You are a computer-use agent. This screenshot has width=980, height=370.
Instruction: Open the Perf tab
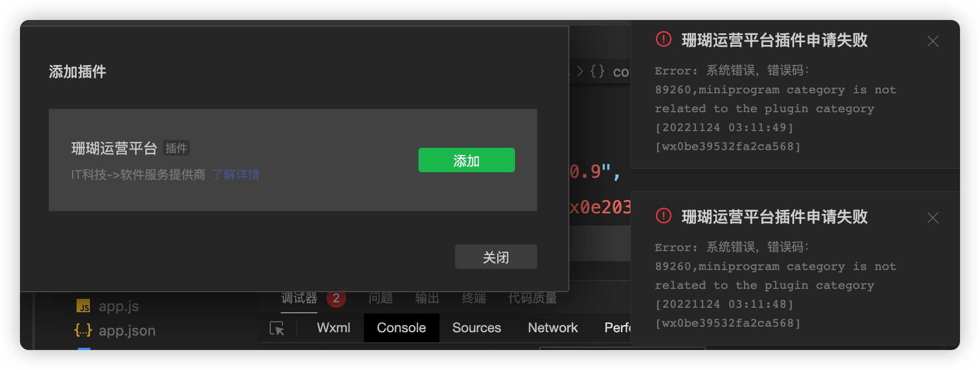617,328
